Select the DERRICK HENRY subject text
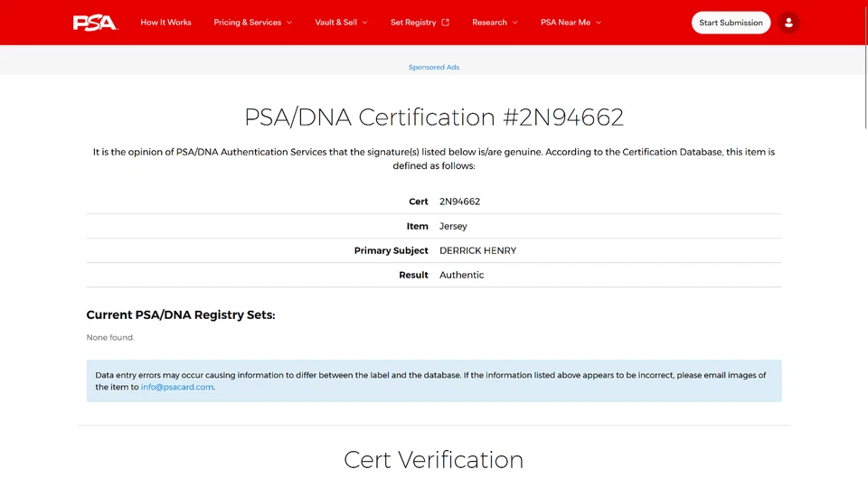Image resolution: width=868 pixels, height=488 pixels. click(x=477, y=250)
